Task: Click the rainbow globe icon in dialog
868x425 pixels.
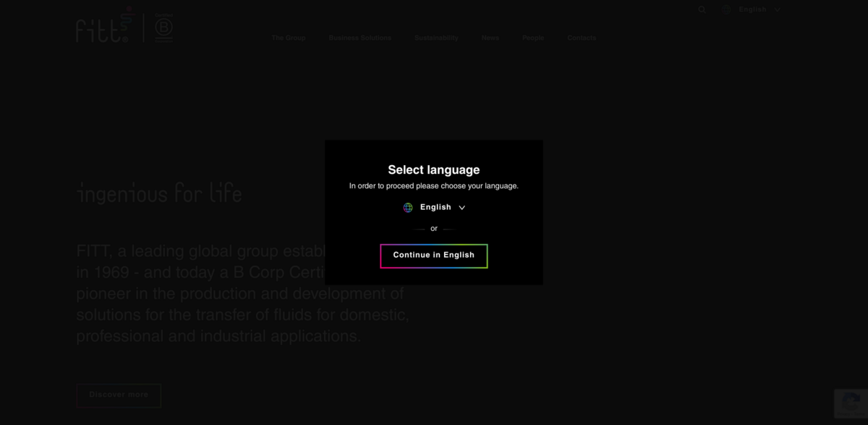Action: click(408, 208)
